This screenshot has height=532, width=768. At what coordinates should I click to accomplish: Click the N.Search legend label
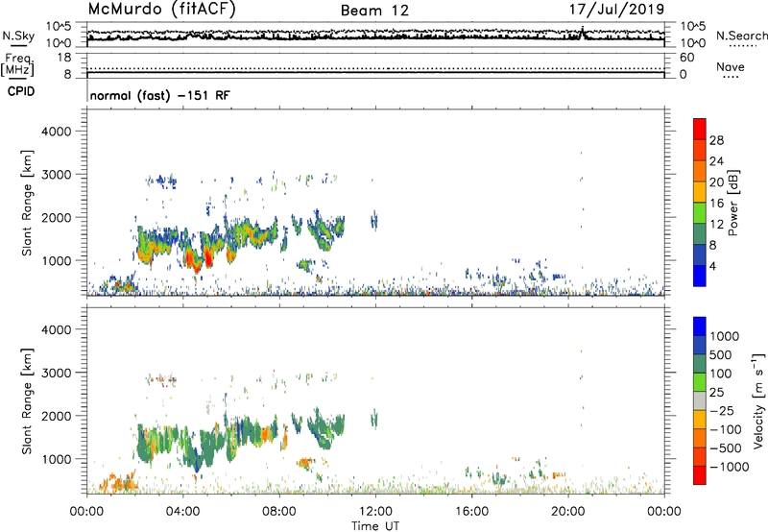[x=741, y=36]
